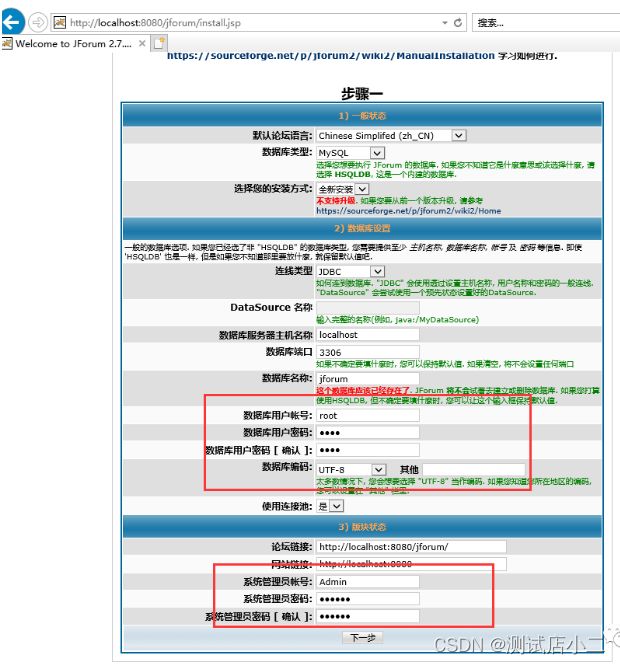
Task: Click the 默认论坛语言 label
Action: (x=282, y=136)
